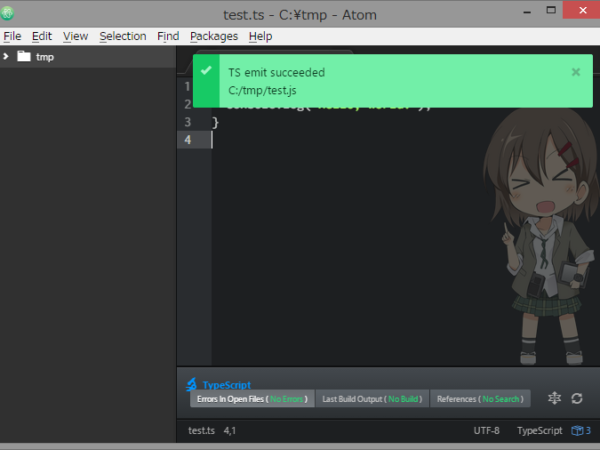Open the View menu
Image resolution: width=600 pixels, height=450 pixels.
coord(75,36)
